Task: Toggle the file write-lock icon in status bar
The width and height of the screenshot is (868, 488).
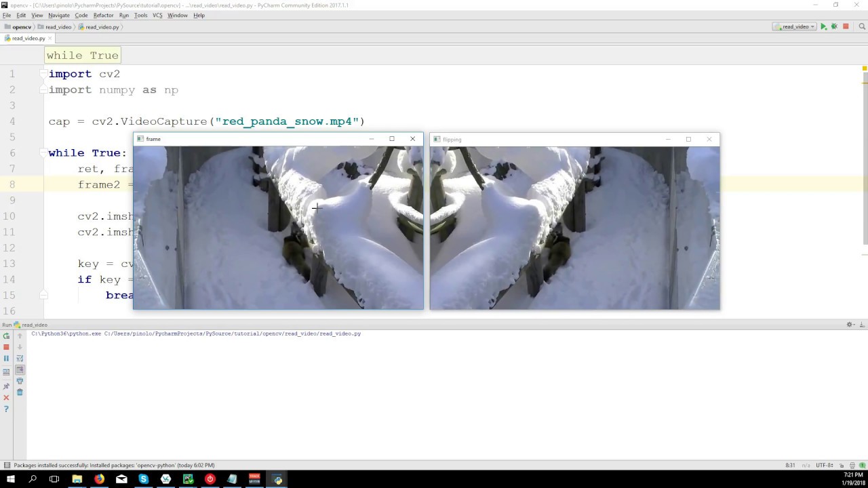Action: coord(842,466)
